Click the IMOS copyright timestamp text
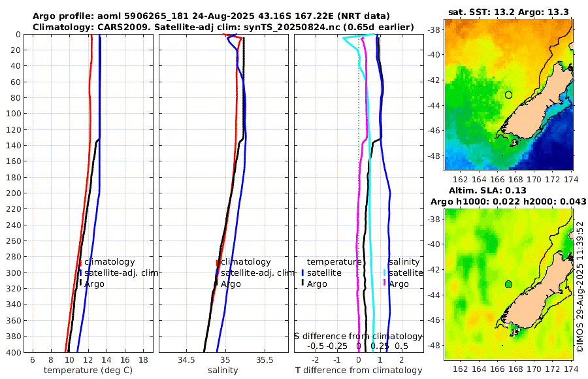588x379 pixels. click(x=580, y=287)
